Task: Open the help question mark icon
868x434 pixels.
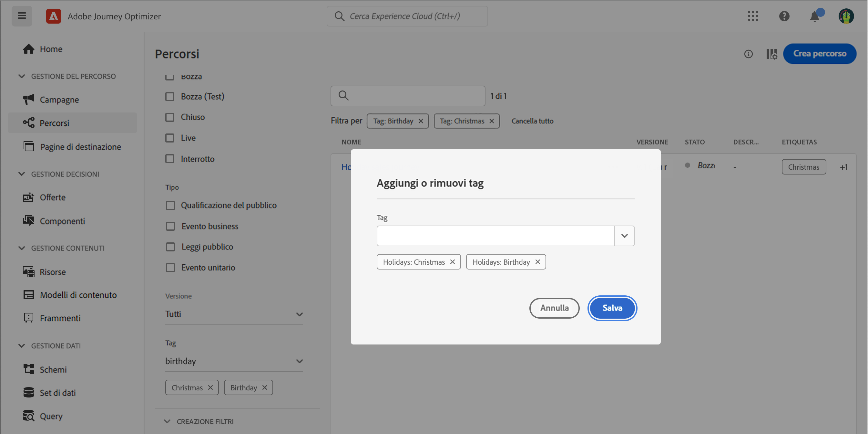Action: point(784,16)
